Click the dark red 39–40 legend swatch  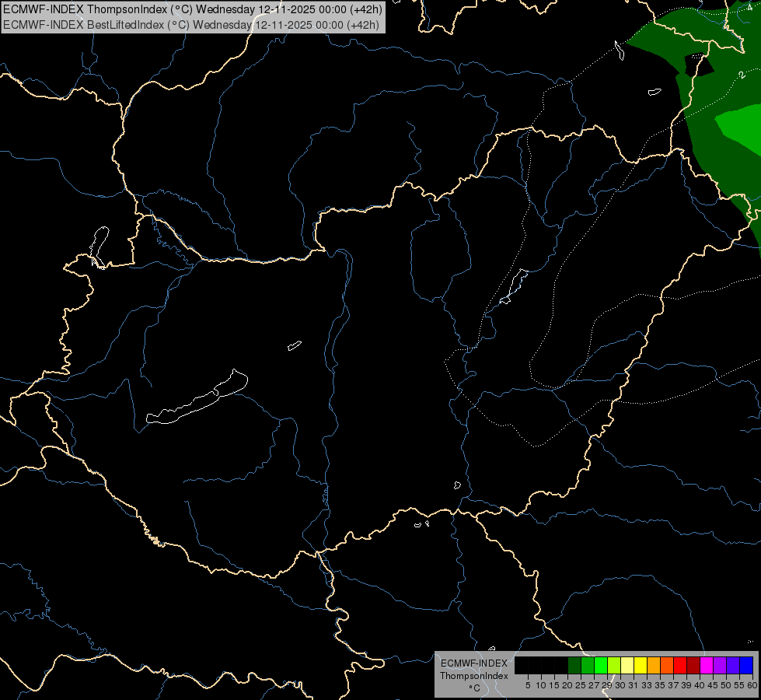click(x=693, y=665)
